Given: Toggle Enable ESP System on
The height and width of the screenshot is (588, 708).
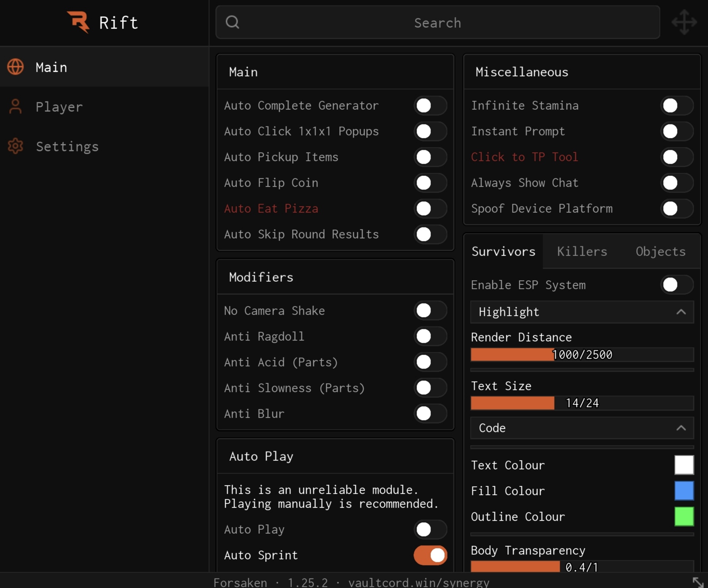Looking at the screenshot, I should coord(677,285).
